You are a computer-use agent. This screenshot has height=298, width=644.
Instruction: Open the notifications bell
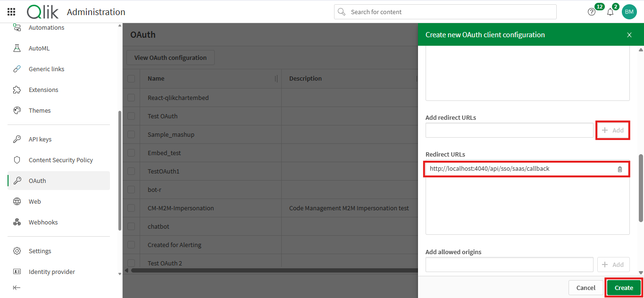610,11
